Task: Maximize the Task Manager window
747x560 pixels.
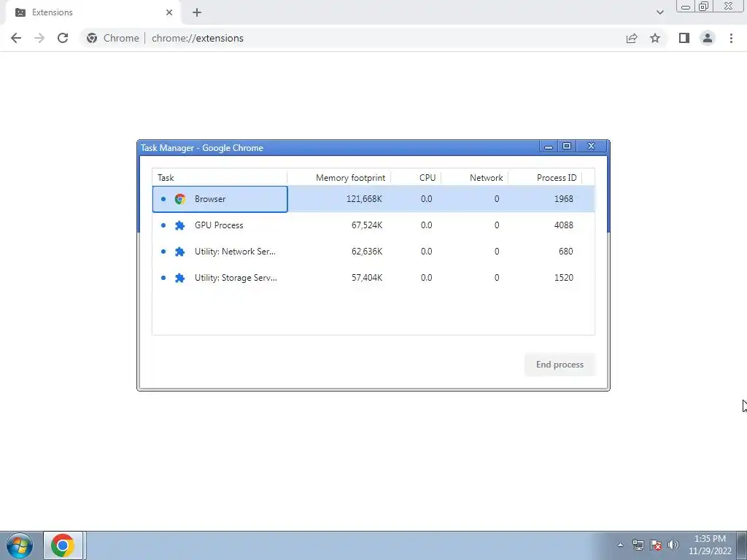Action: point(567,146)
